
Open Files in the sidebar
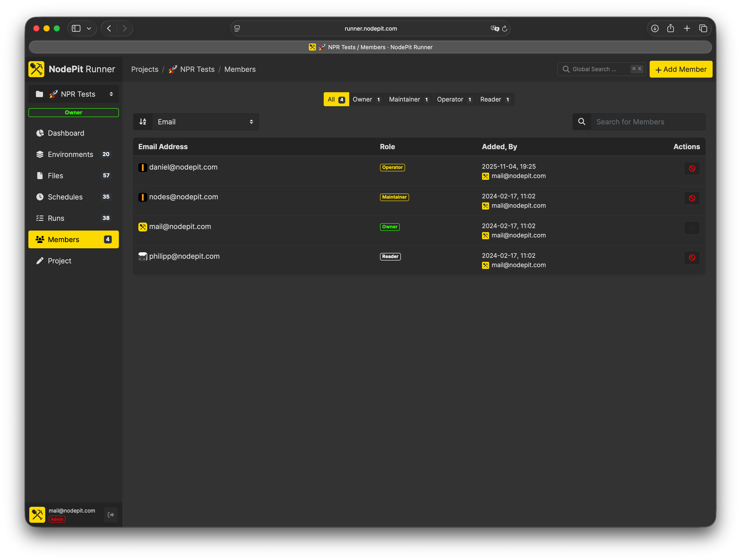(73, 176)
